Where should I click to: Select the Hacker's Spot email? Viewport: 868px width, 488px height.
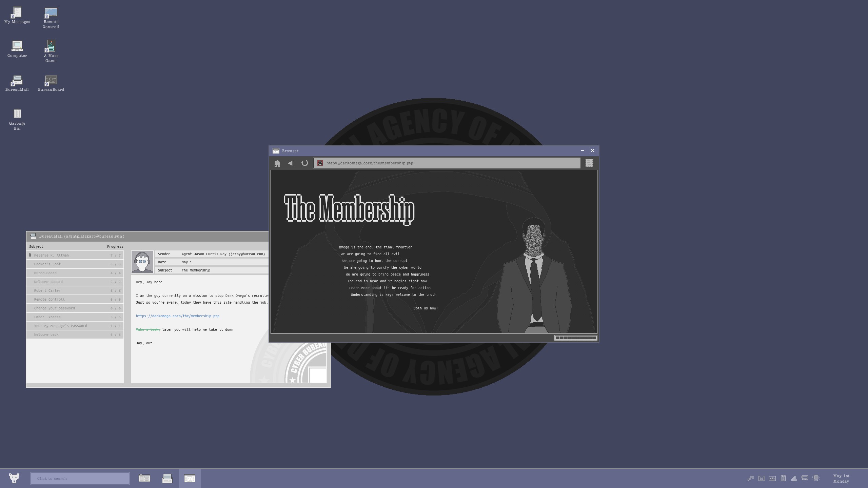point(75,264)
